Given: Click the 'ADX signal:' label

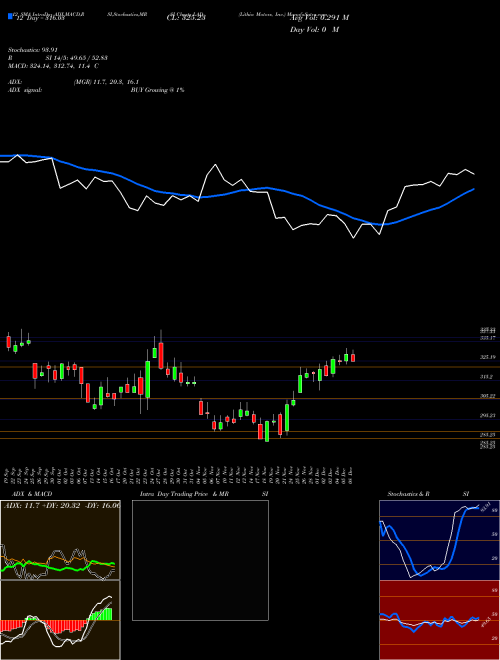Looking at the screenshot, I should (x=24, y=90).
